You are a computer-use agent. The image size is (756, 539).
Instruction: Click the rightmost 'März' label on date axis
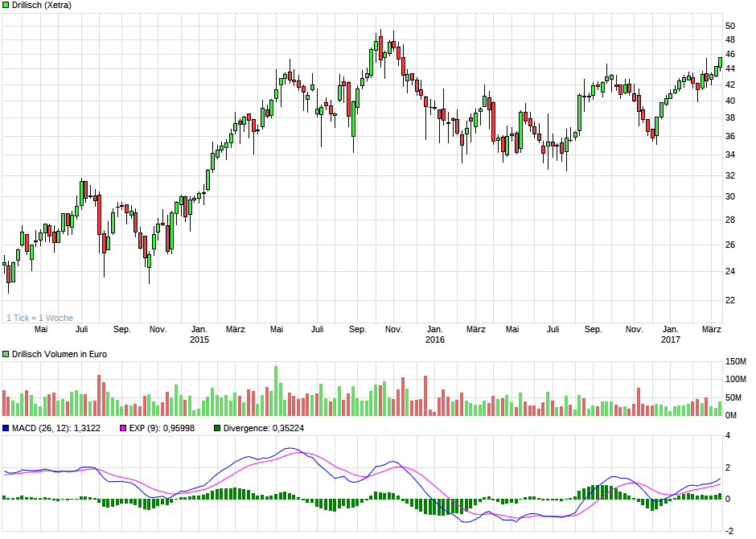(712, 329)
